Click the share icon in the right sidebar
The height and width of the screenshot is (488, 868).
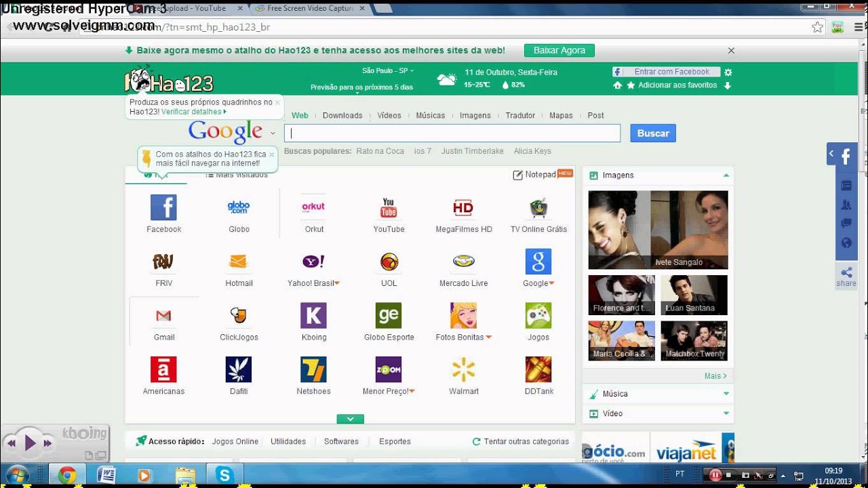tap(846, 272)
